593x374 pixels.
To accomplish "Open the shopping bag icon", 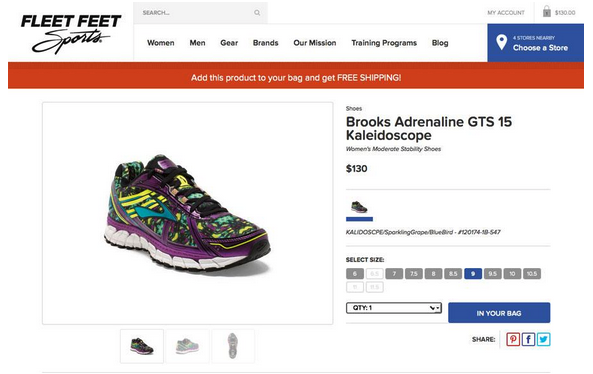I will (546, 11).
